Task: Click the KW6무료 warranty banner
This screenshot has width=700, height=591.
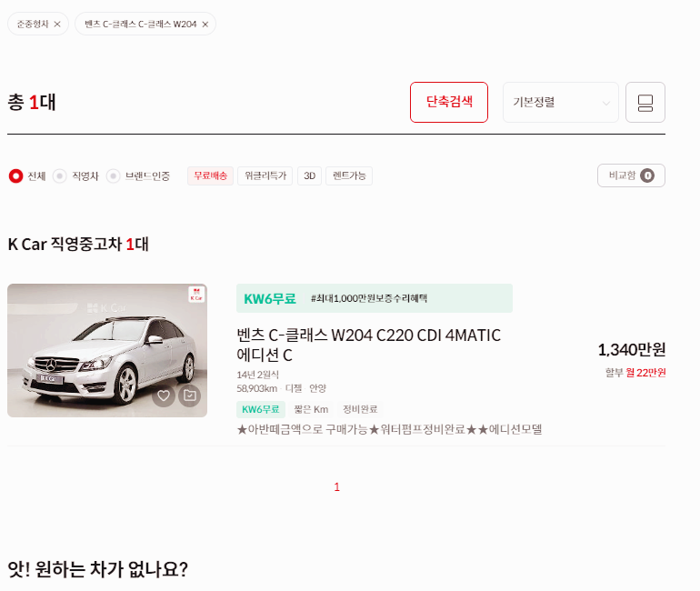Action: [375, 298]
